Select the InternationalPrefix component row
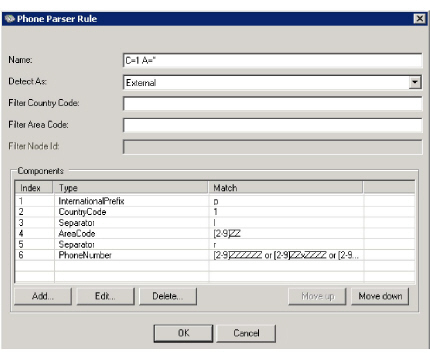The height and width of the screenshot is (361, 430). point(215,201)
